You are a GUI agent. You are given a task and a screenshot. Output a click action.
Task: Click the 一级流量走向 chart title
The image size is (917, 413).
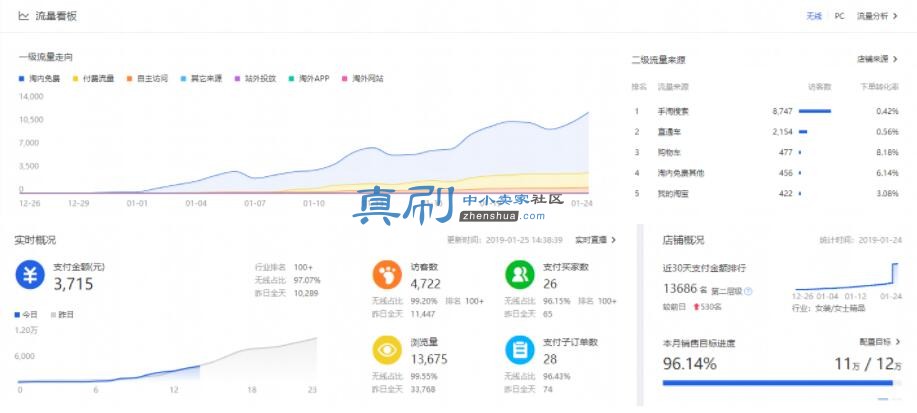click(x=46, y=57)
